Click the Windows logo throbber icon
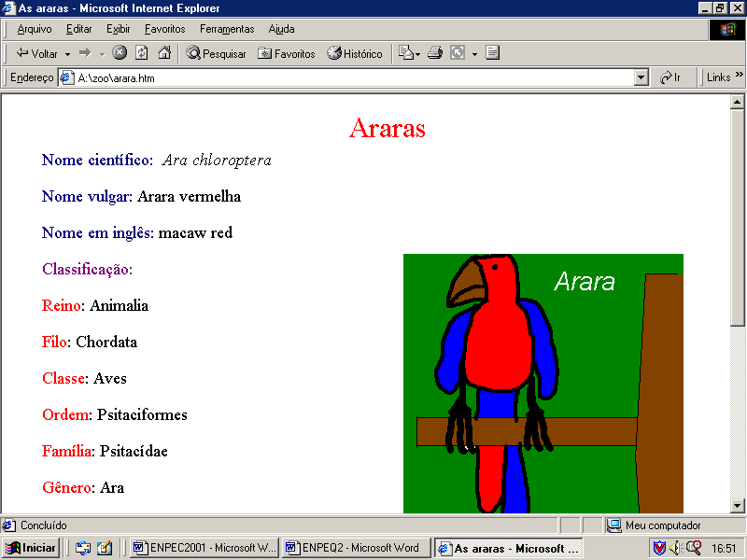Screen dimensions: 747x560 point(727,30)
